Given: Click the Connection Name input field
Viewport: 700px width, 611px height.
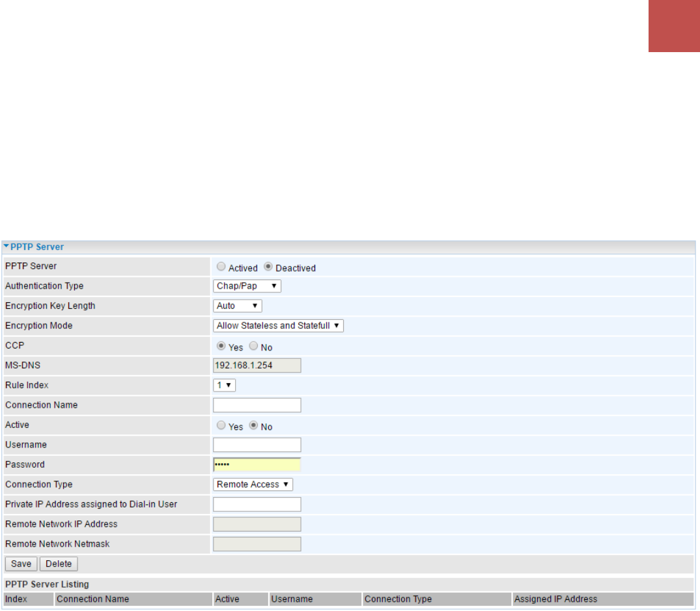Looking at the screenshot, I should click(x=257, y=405).
